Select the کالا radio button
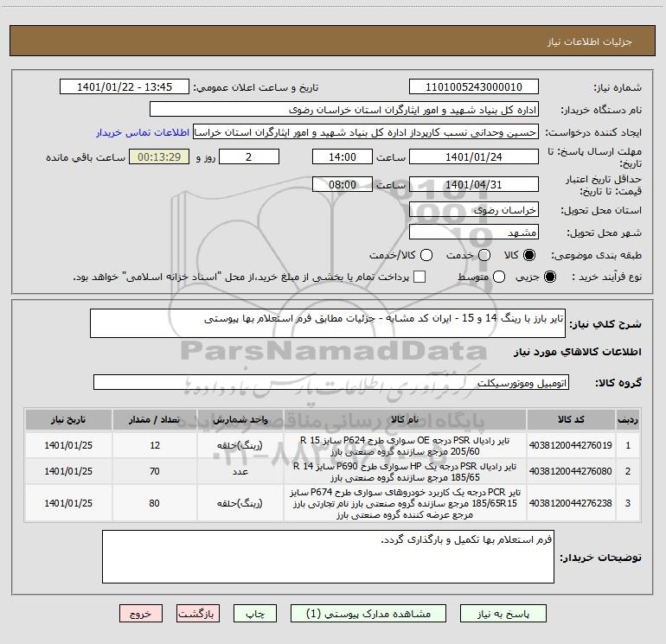This screenshot has width=666, height=644. [529, 255]
